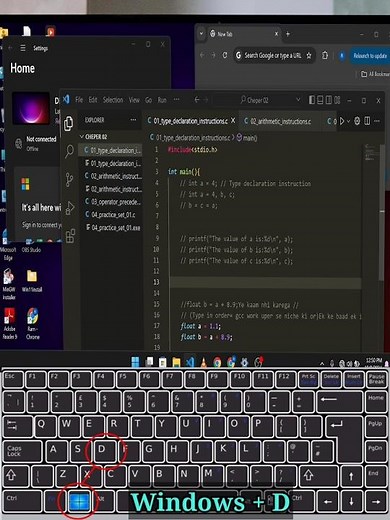Open Run and Debug view in VS Code
This screenshot has height=520, width=390.
pos(70,208)
